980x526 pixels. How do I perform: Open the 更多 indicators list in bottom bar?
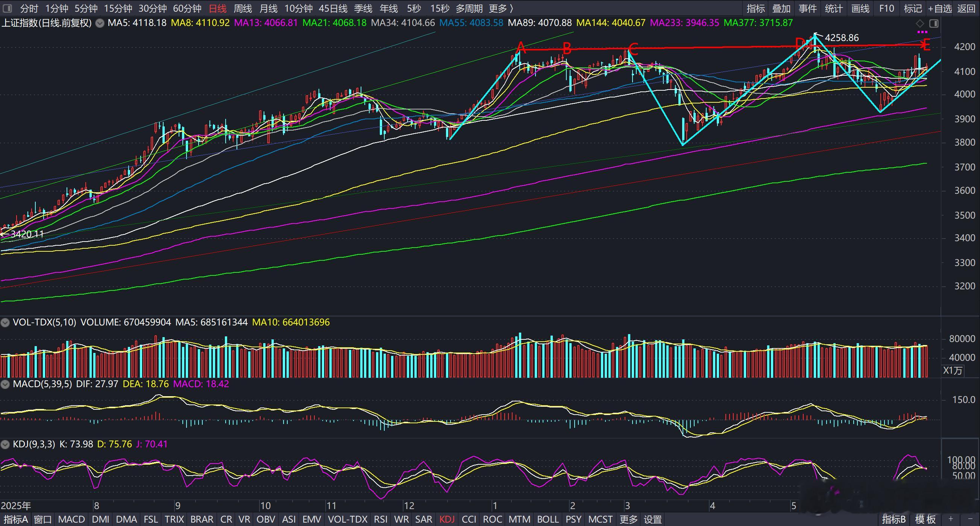tap(628, 519)
